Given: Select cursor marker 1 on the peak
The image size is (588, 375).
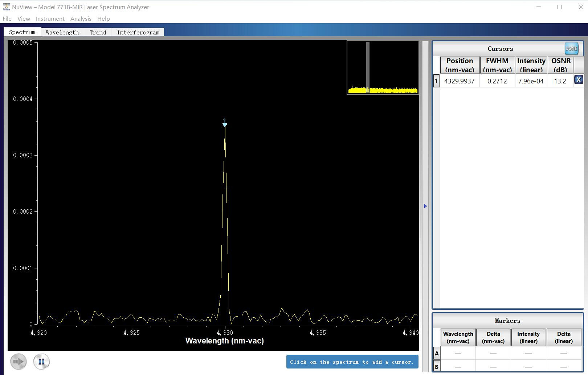Looking at the screenshot, I should click(225, 124).
